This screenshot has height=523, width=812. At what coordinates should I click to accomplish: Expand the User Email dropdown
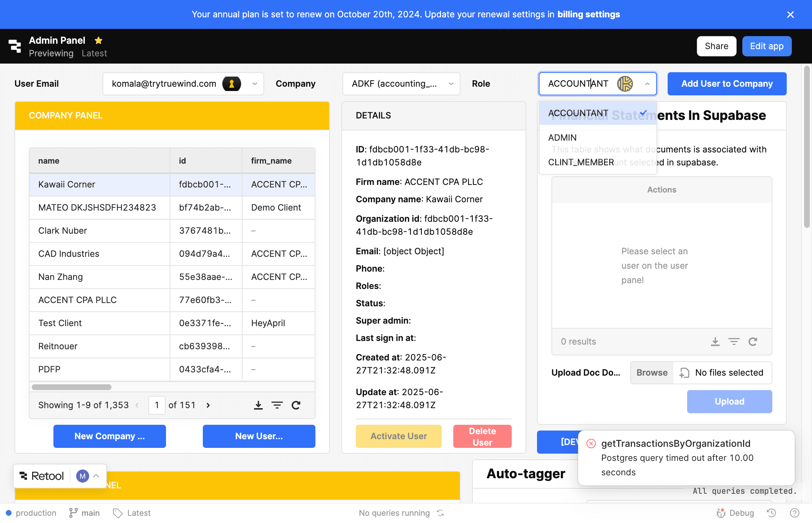coord(254,83)
